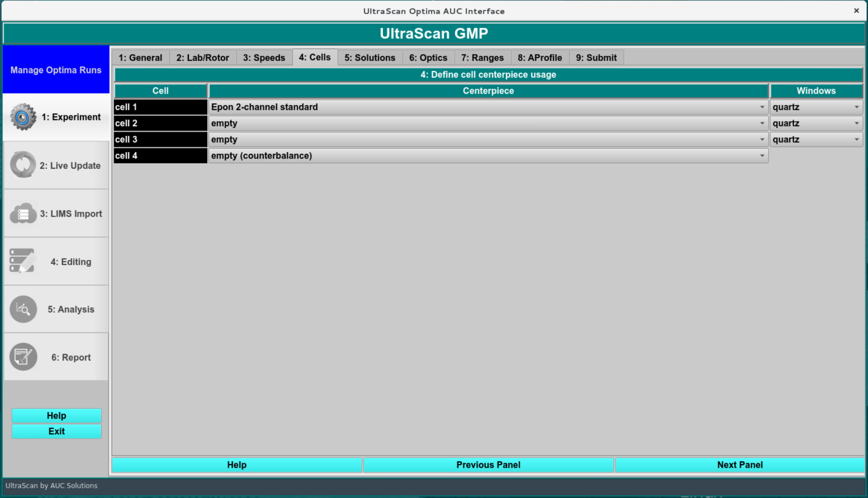Open cell 3 windows quartz dropdown
The height and width of the screenshot is (498, 868).
pyautogui.click(x=816, y=140)
